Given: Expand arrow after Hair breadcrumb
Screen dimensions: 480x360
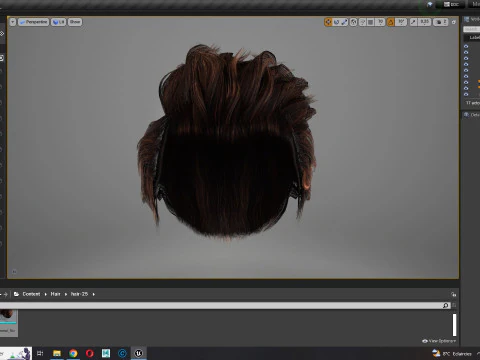Looking at the screenshot, I should pyautogui.click(x=66, y=294).
